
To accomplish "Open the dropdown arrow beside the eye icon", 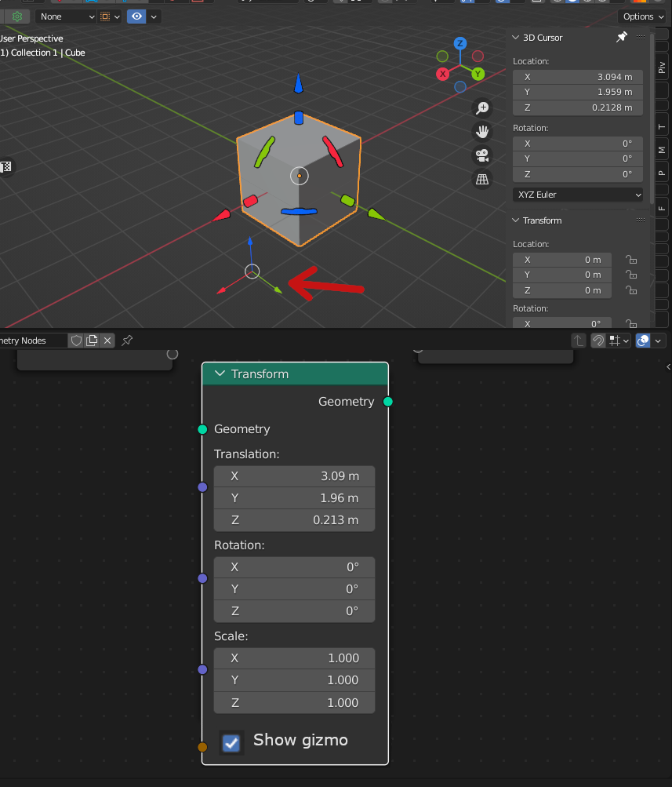I will [154, 16].
